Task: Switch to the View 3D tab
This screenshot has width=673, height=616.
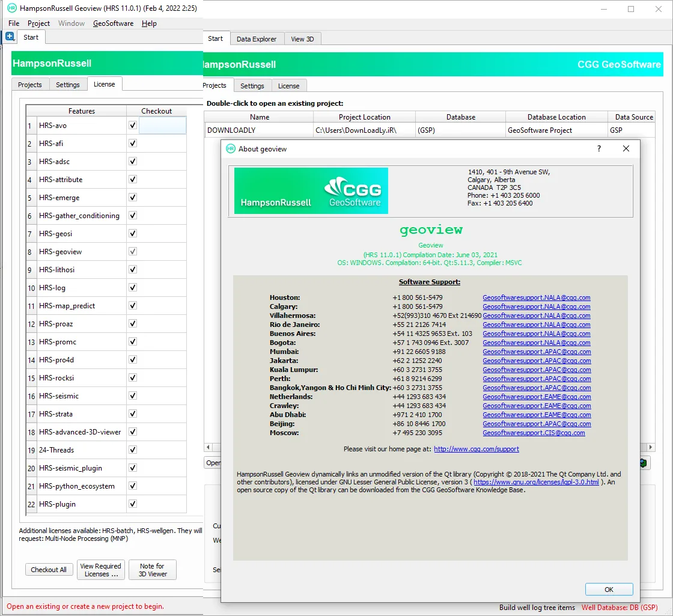Action: (x=303, y=39)
